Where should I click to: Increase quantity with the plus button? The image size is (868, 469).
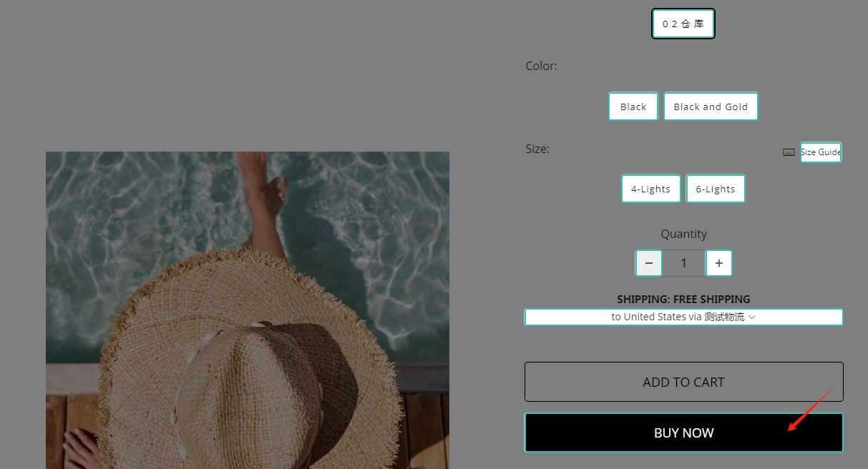pos(719,263)
